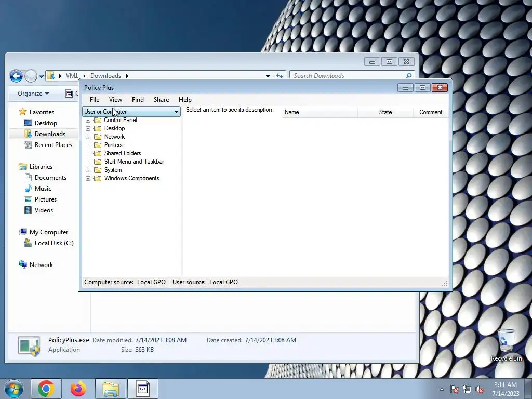Select the Control Panel folder icon
The image size is (532, 399).
coord(98,120)
